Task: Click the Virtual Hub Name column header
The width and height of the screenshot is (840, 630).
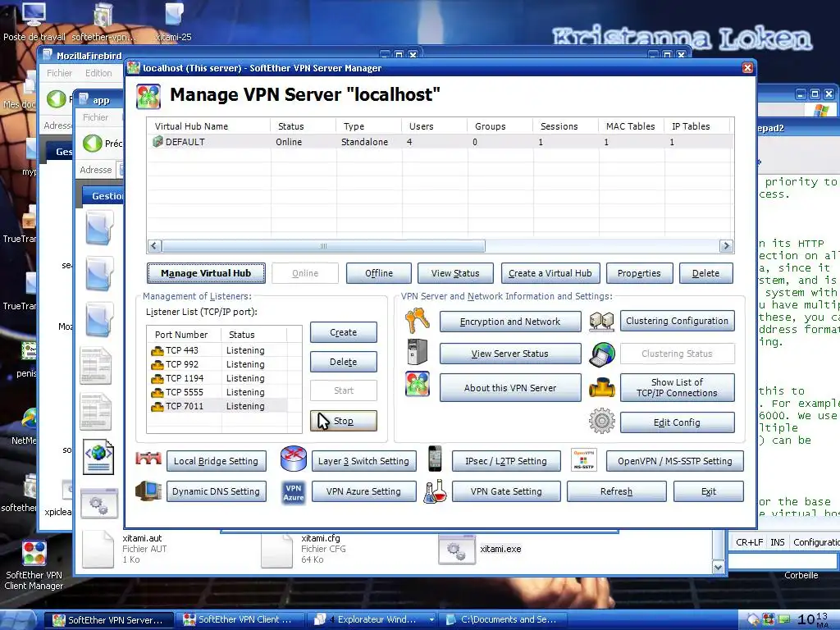Action: (209, 126)
